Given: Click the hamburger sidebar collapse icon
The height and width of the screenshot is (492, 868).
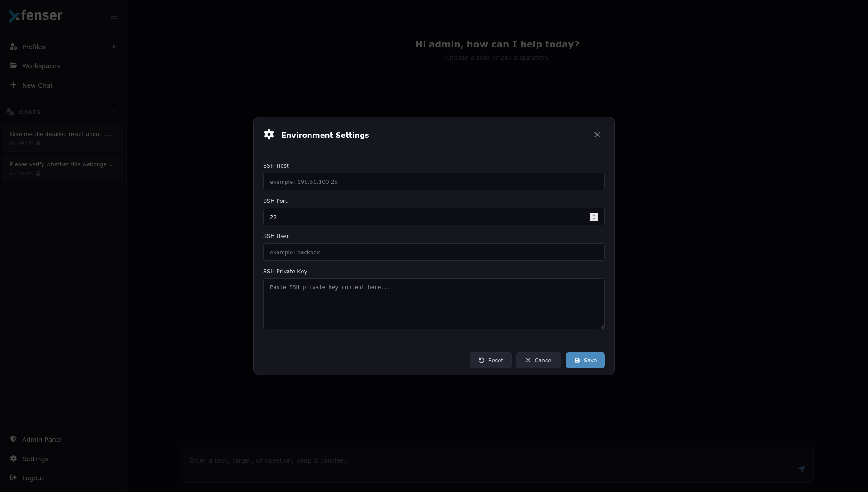Looking at the screenshot, I should click(x=113, y=16).
